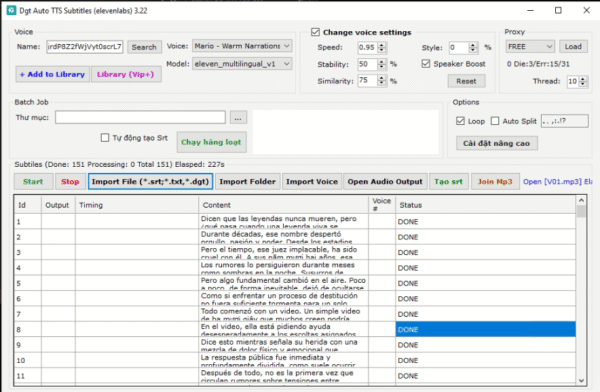Select row 6 'Como si enfrentar' content
Image resolution: width=600 pixels, height=392 pixels.
tap(284, 299)
